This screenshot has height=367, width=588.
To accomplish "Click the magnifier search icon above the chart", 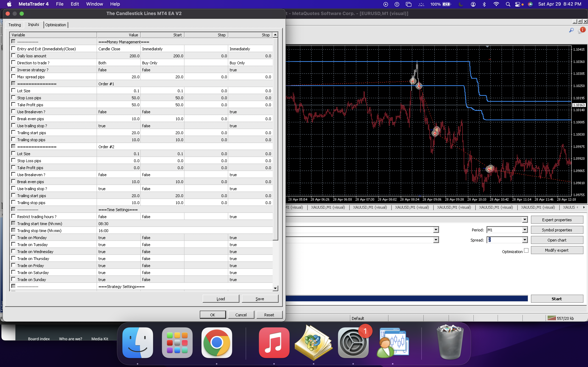I will click(571, 30).
